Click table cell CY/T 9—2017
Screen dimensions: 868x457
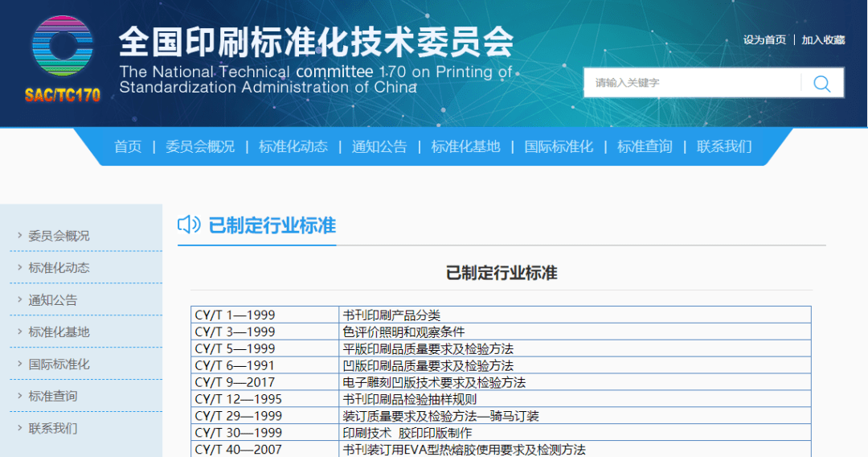(x=264, y=382)
